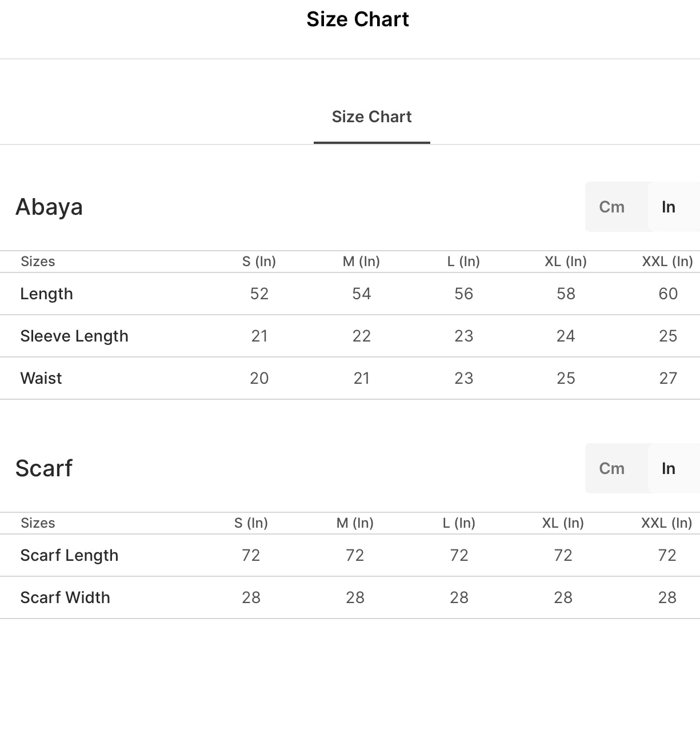Select the Sleeve Length row label
This screenshot has width=700, height=755.
pyautogui.click(x=74, y=336)
